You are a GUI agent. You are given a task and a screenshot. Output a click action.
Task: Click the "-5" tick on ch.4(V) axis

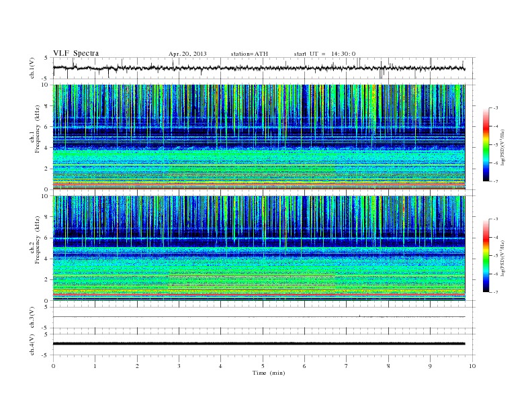tap(46, 355)
